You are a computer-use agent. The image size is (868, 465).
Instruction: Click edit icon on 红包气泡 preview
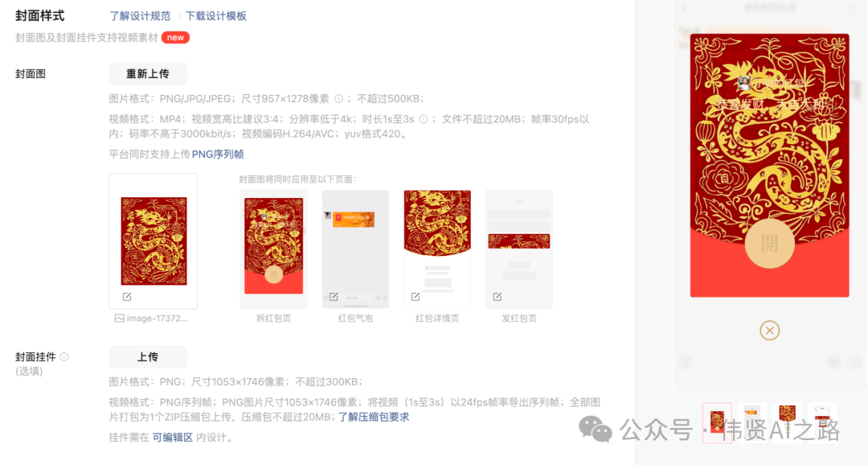click(334, 297)
